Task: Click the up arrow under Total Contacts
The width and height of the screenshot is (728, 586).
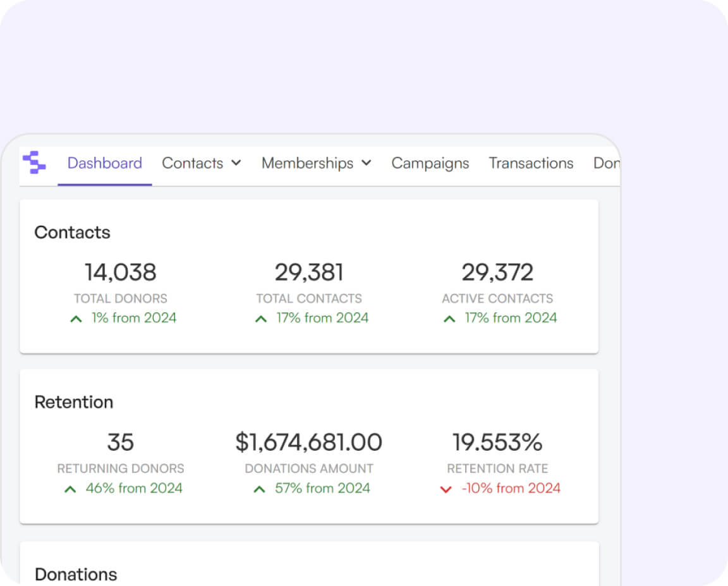Action: [x=261, y=319]
